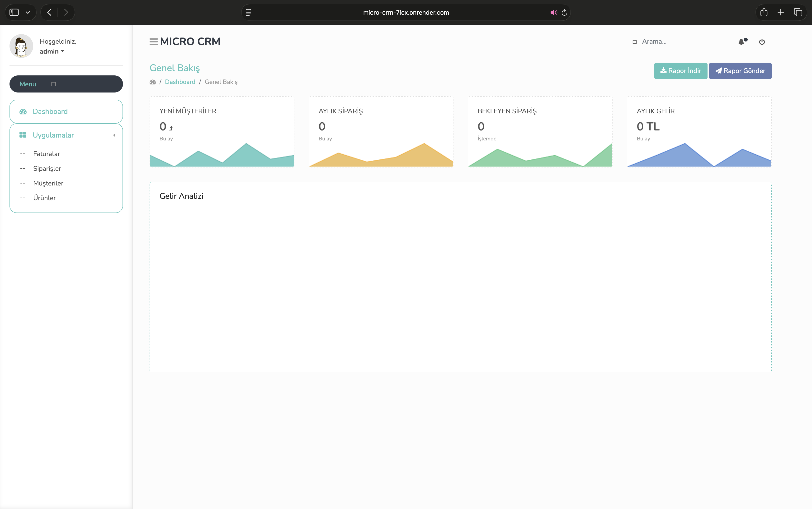The width and height of the screenshot is (812, 509).
Task: Open the hamburger menu beside MICRO CRM
Action: [154, 41]
